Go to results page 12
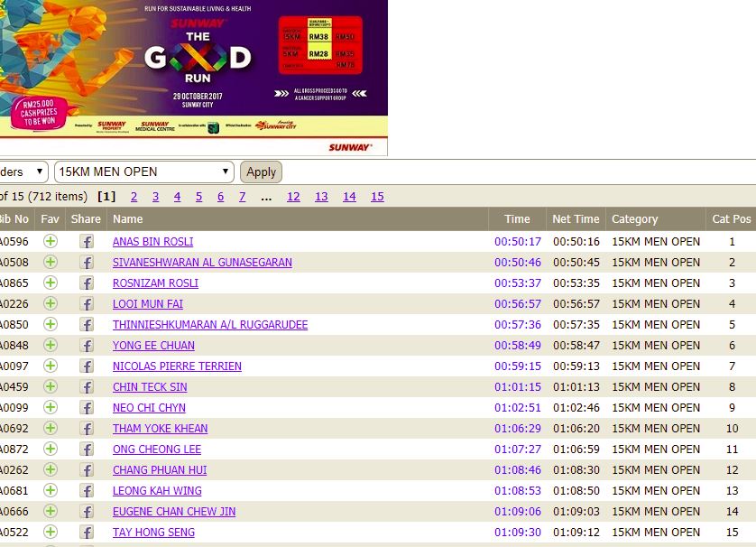756x547 pixels. [x=293, y=196]
